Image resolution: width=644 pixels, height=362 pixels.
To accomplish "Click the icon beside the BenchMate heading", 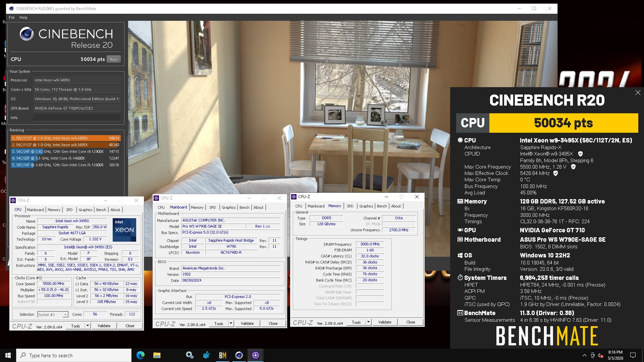I will coord(460,313).
